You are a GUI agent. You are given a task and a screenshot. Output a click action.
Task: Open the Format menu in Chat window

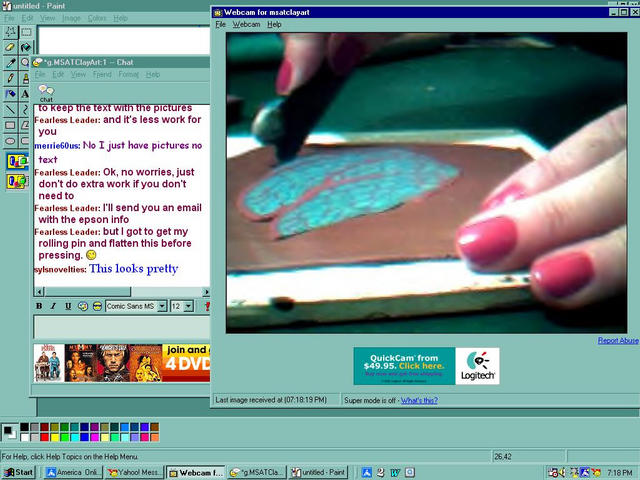[x=129, y=74]
